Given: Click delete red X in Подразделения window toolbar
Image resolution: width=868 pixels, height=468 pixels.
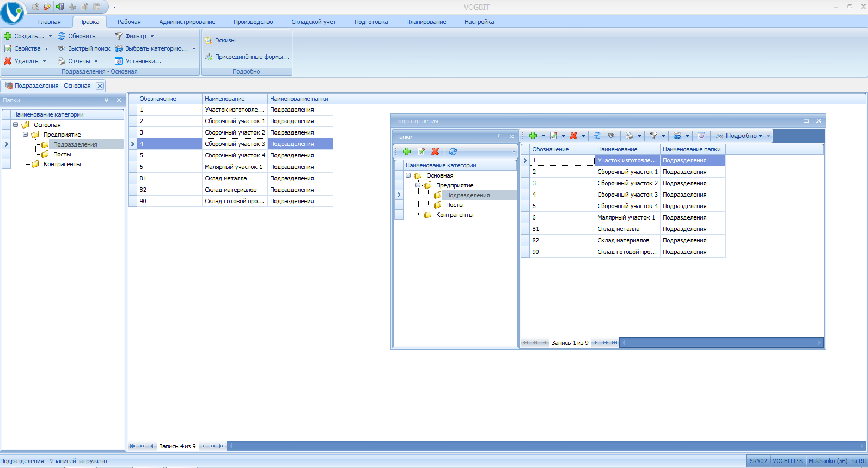Looking at the screenshot, I should (573, 136).
